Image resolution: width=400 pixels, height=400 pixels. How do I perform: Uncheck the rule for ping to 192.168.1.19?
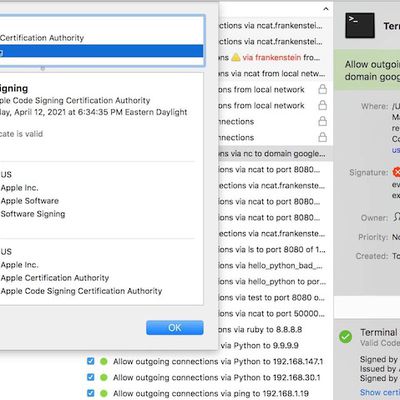(x=91, y=393)
